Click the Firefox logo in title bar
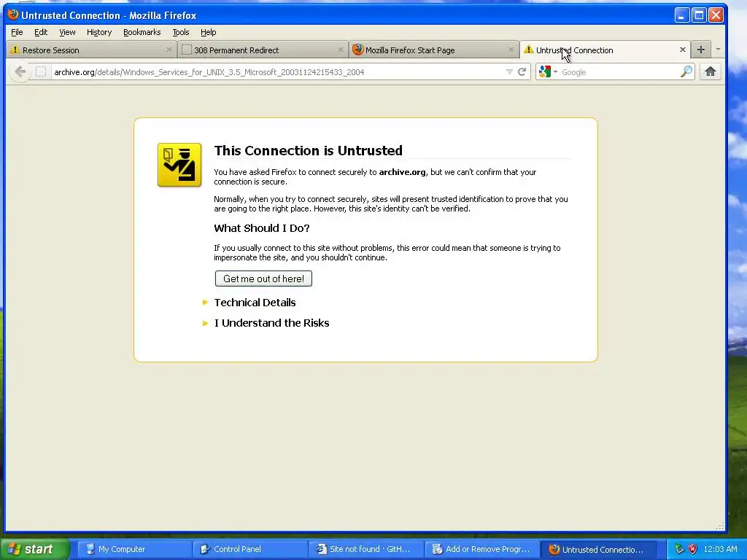Image resolution: width=747 pixels, height=560 pixels. [x=13, y=15]
